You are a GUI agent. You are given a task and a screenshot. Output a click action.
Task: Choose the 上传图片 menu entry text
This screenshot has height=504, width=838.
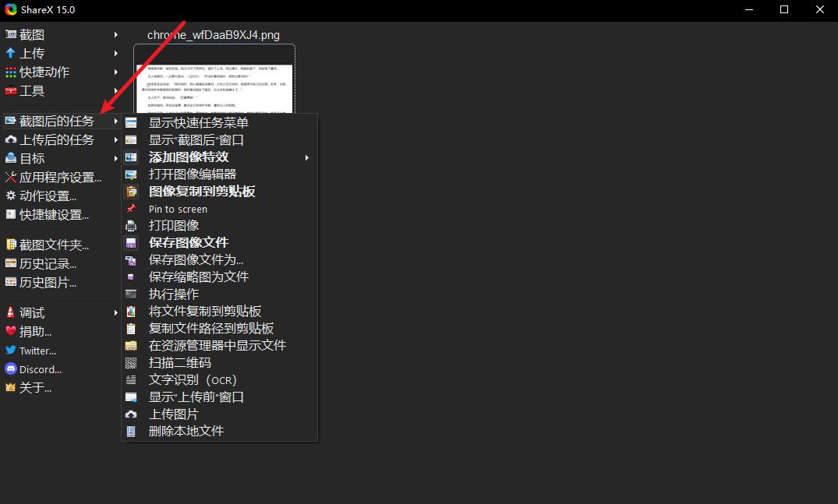[x=174, y=414]
